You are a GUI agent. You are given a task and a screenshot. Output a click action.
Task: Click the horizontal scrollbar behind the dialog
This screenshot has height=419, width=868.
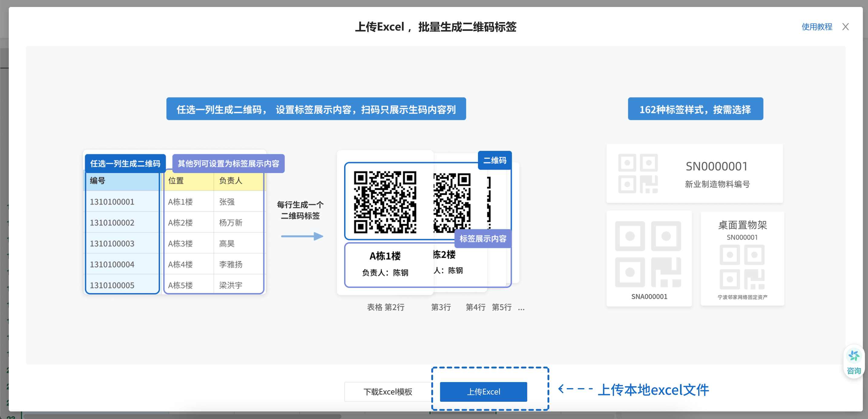[182, 416]
